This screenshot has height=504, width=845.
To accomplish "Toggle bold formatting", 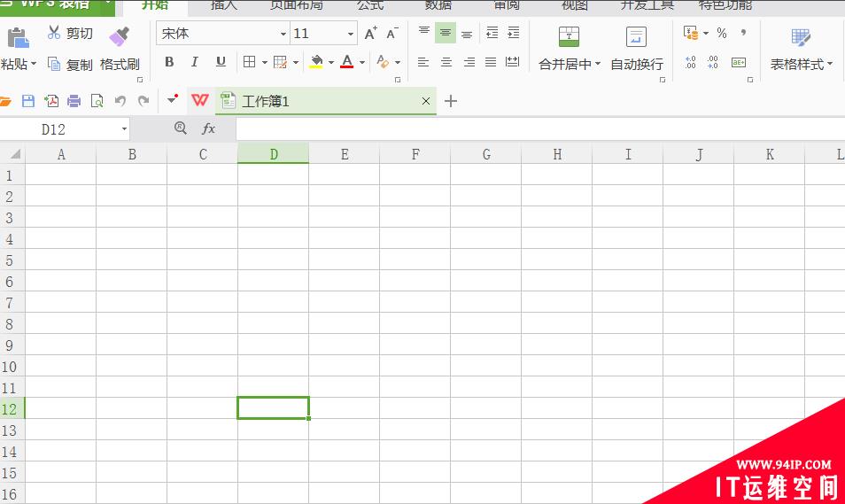I will [x=169, y=62].
